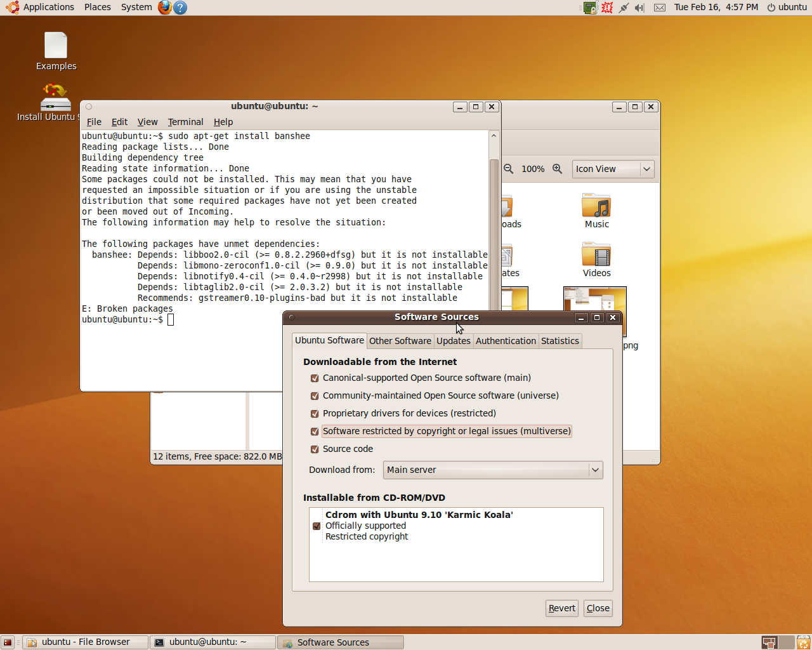The width and height of the screenshot is (812, 650).
Task: Open the Icon View dropdown
Action: pyautogui.click(x=613, y=169)
